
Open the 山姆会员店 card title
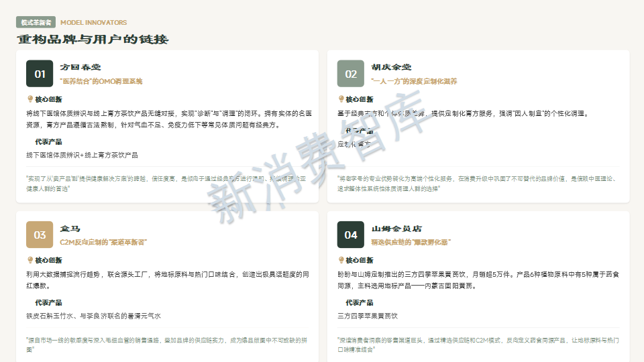[x=396, y=229]
